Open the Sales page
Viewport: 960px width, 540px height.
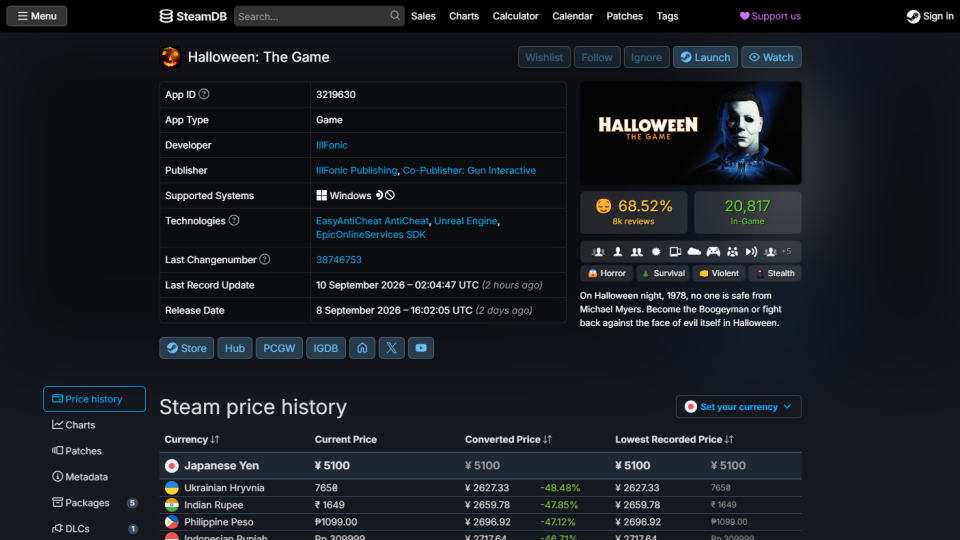[423, 16]
